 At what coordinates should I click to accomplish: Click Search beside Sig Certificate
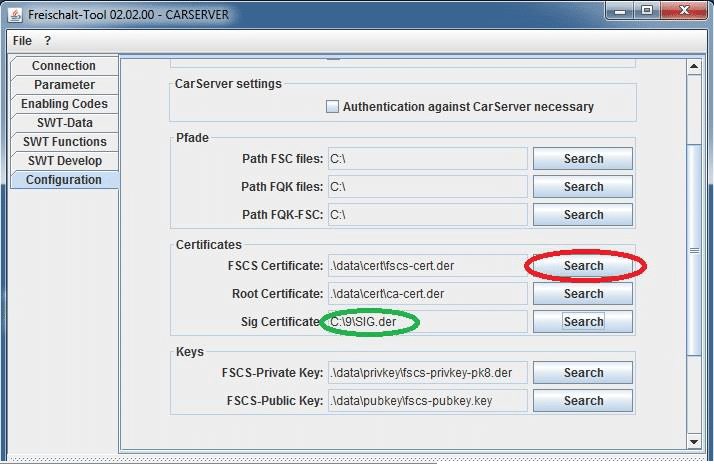click(582, 322)
